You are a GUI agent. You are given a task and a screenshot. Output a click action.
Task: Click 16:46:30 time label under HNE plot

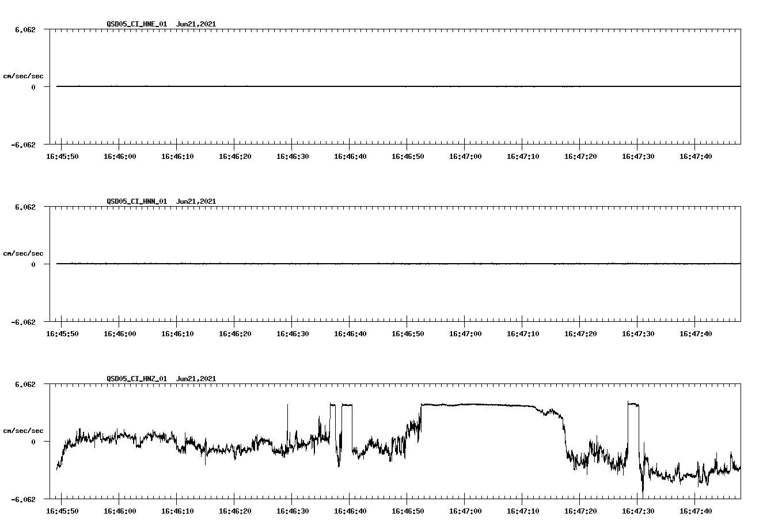click(x=293, y=157)
